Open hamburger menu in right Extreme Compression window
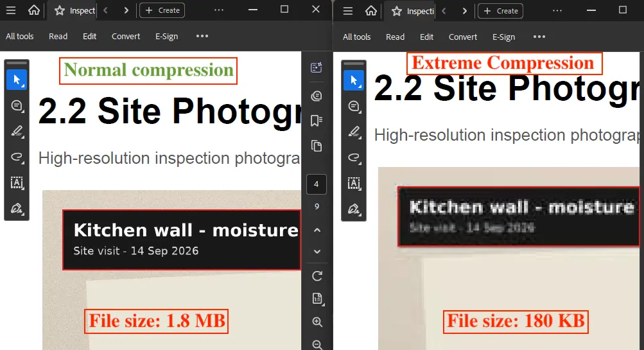644x350 pixels. click(x=348, y=11)
